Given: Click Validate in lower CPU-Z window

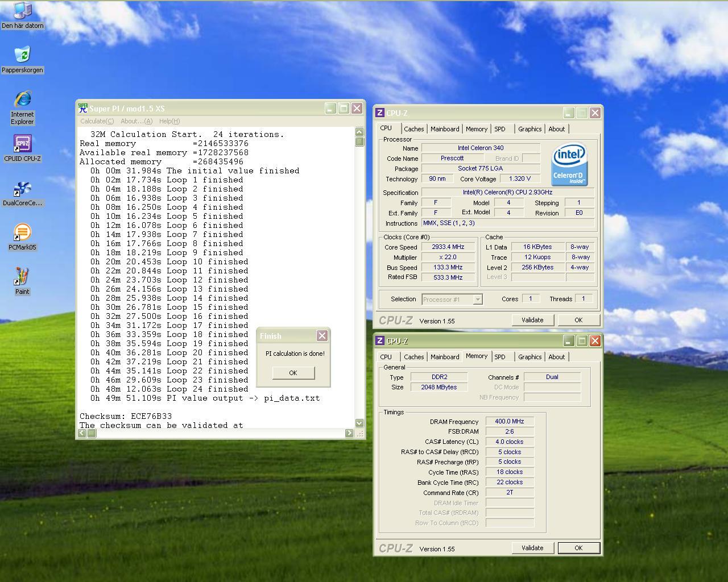Looking at the screenshot, I should pos(532,548).
